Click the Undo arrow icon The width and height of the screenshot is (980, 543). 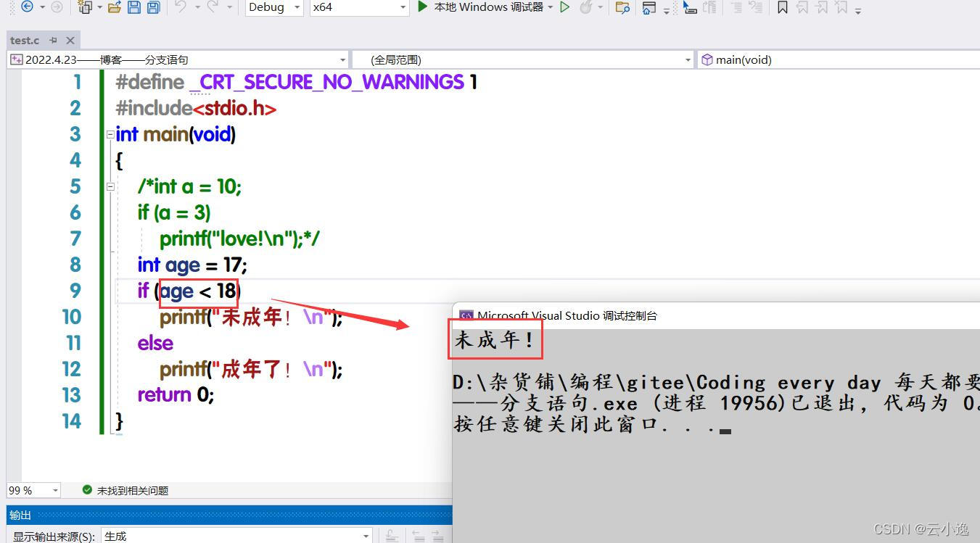[x=181, y=7]
